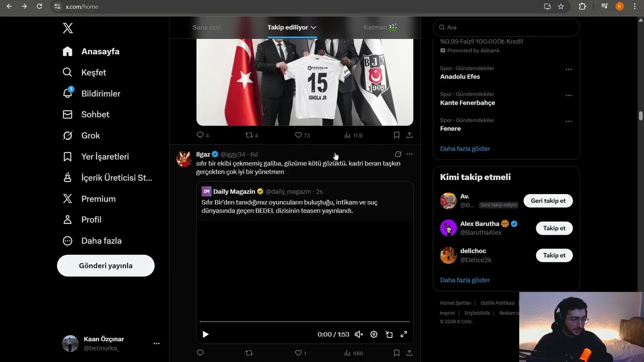Share the Ilgaz post
This screenshot has height=362, width=644.
[410, 353]
